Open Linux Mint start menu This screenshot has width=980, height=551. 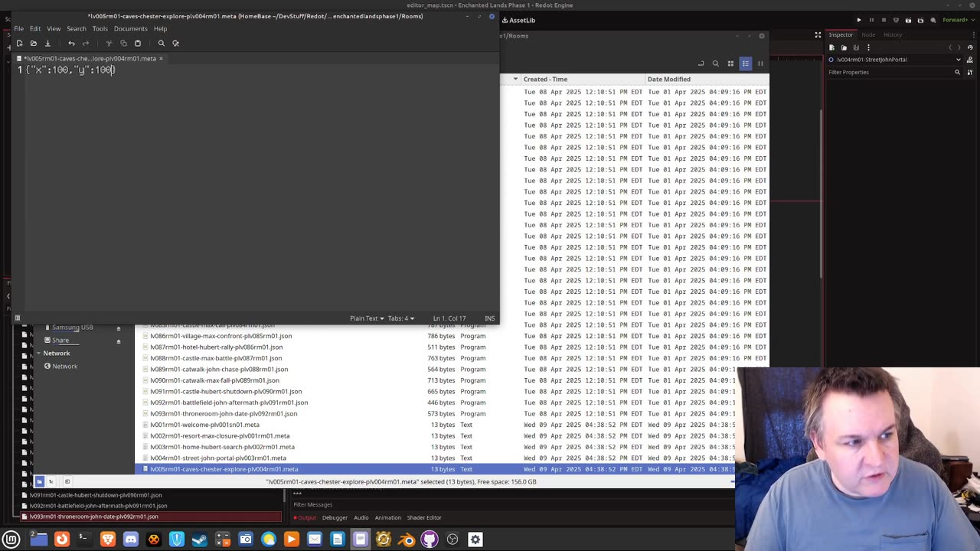pyautogui.click(x=11, y=540)
